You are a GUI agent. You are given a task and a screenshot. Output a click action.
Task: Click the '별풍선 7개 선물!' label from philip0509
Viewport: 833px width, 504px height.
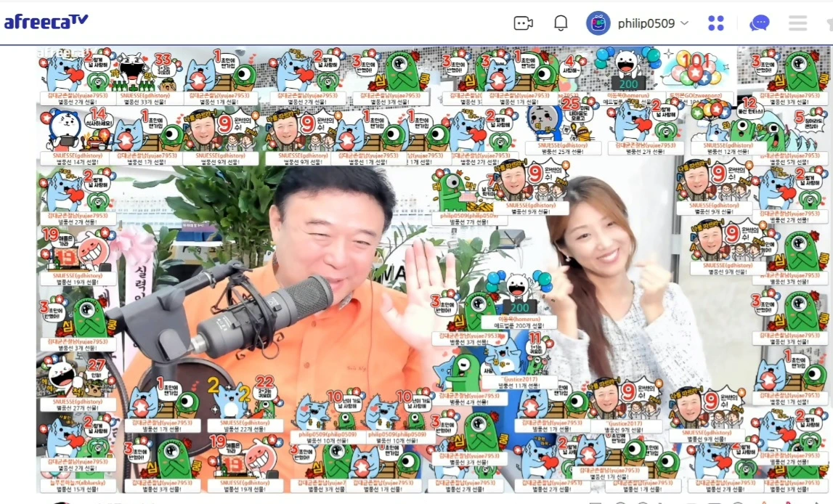point(469,222)
